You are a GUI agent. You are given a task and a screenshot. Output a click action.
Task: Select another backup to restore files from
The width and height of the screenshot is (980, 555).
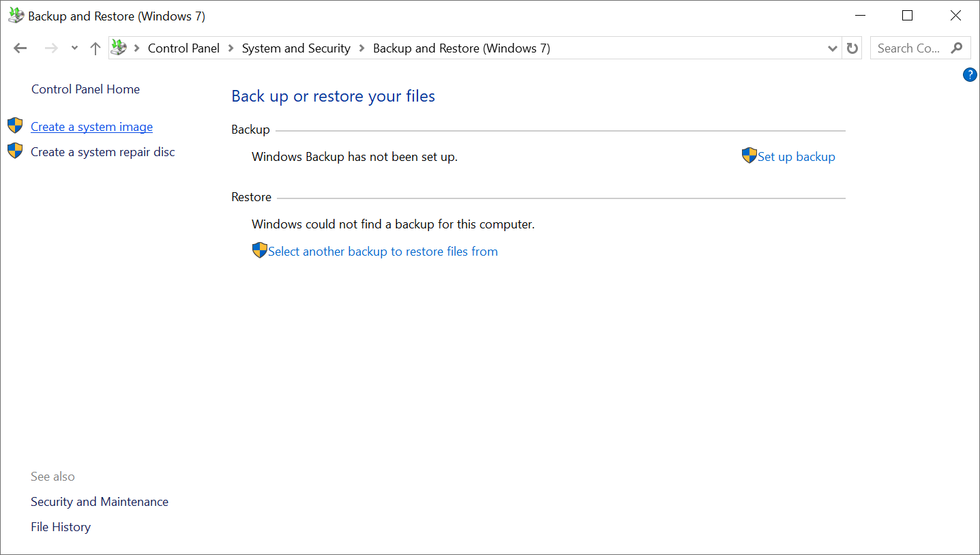pyautogui.click(x=383, y=252)
